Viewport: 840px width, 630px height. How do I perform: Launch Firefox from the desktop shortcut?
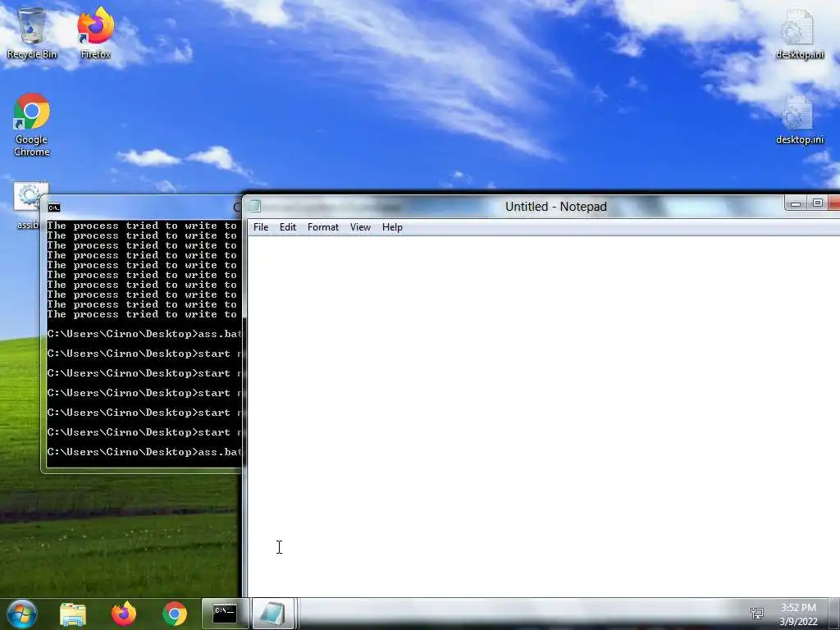tap(95, 32)
